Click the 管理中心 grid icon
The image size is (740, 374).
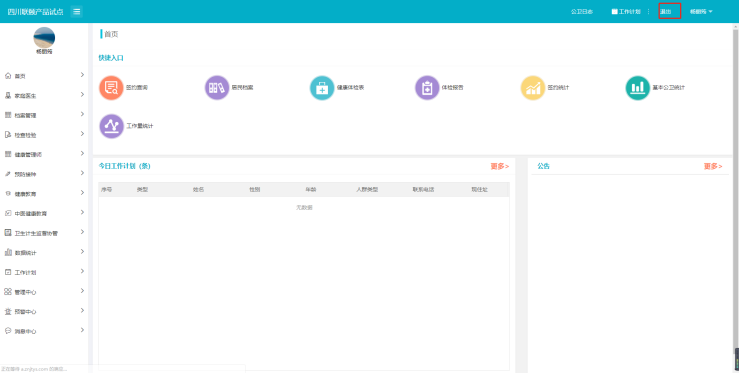(x=8, y=292)
